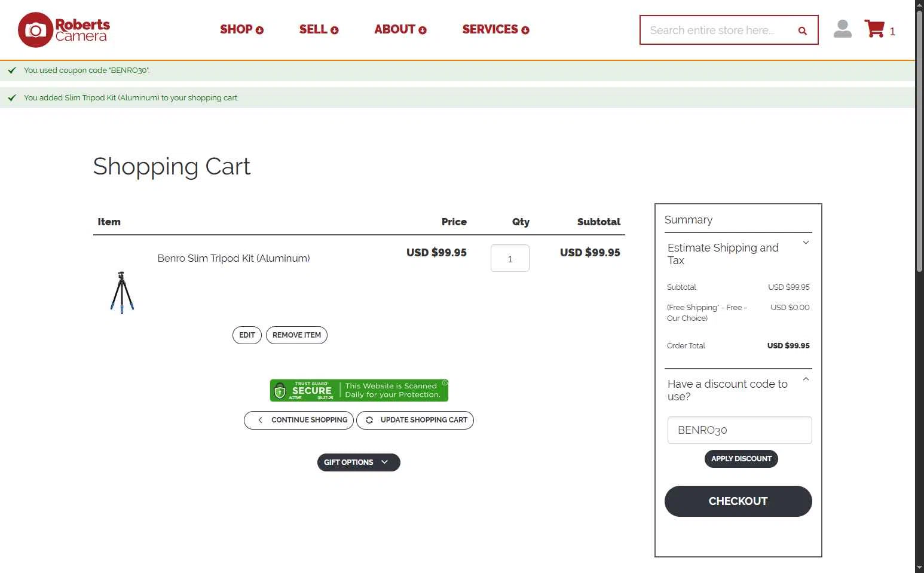Collapse the discount code section
Screen dimensions: 924x573
(738, 390)
